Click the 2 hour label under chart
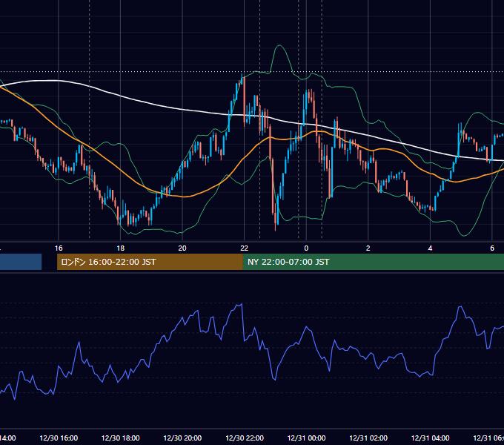The width and height of the screenshot is (504, 445). (368, 248)
